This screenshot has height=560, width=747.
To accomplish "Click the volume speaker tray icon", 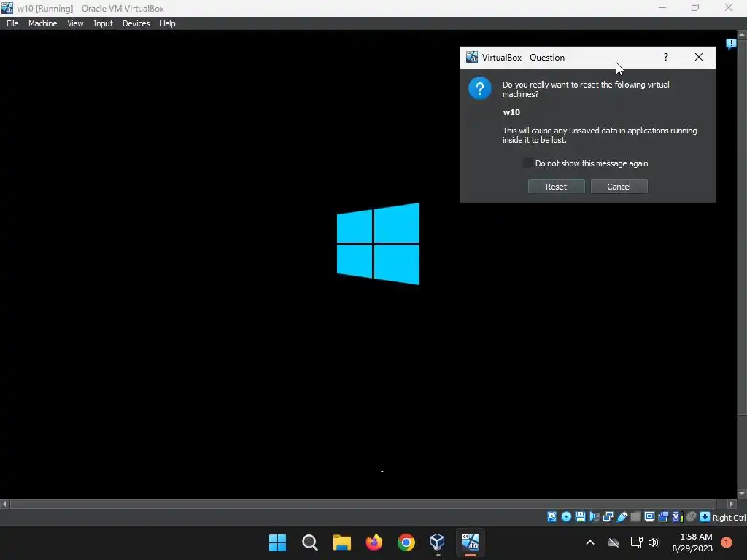I will 654,542.
